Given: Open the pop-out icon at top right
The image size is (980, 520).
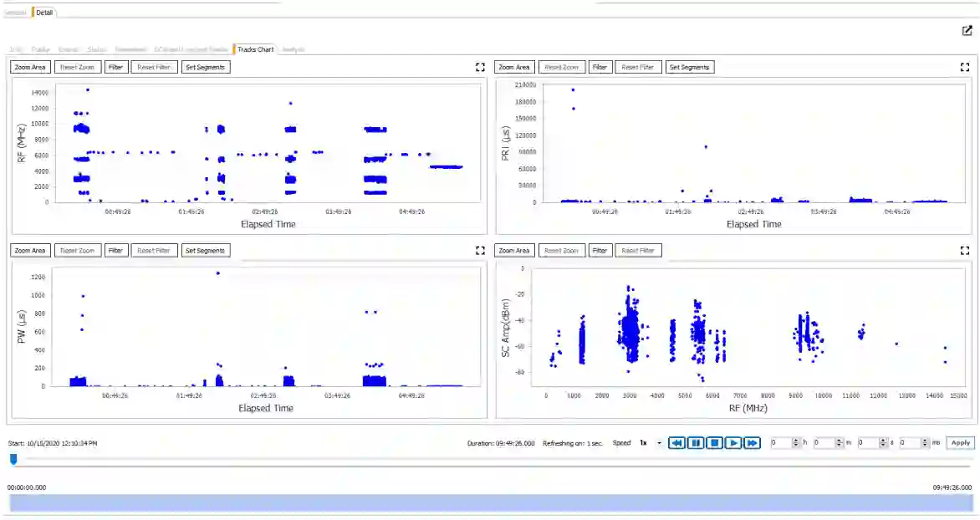Looking at the screenshot, I should pos(967,31).
